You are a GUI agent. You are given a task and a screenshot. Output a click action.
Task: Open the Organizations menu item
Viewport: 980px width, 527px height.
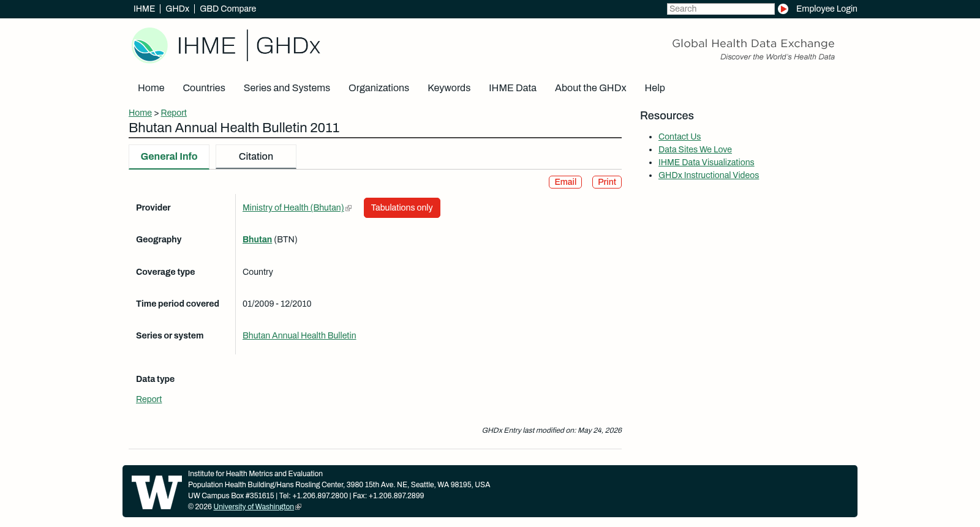click(379, 88)
